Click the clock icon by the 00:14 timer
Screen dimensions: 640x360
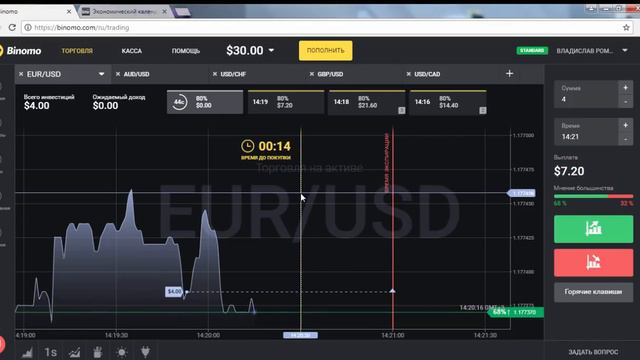(x=247, y=146)
